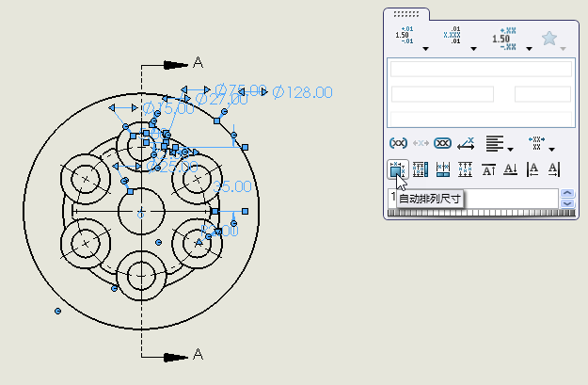This screenshot has width=588, height=385.
Task: Click the lower section line arrowhead
Action: pos(175,358)
